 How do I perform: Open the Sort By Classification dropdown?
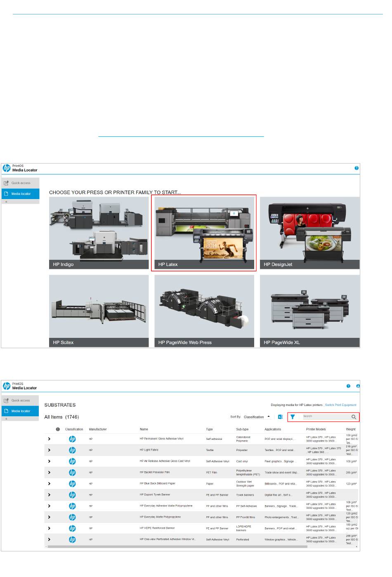[x=257, y=417]
